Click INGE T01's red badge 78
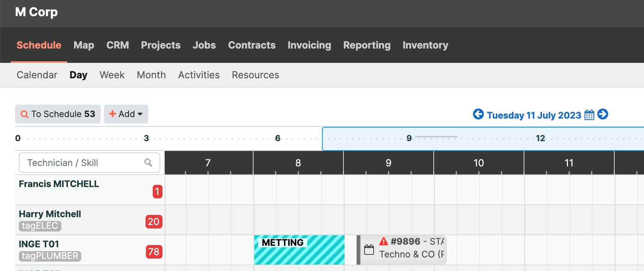This screenshot has height=271, width=644. (153, 252)
